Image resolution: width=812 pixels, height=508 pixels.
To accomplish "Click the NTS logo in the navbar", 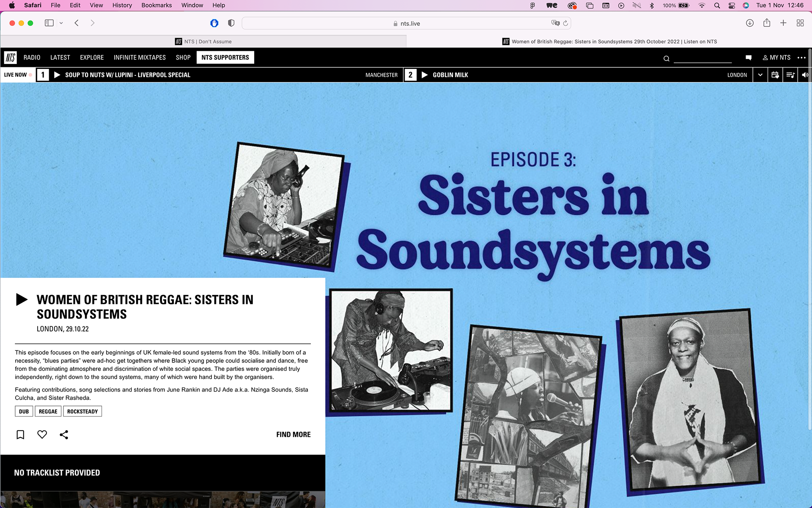I will 10,58.
